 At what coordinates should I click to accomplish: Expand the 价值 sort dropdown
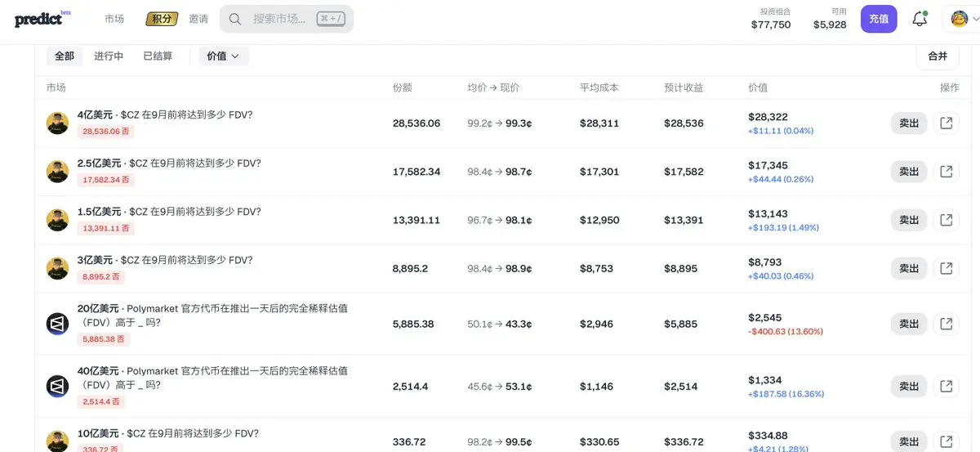(224, 56)
